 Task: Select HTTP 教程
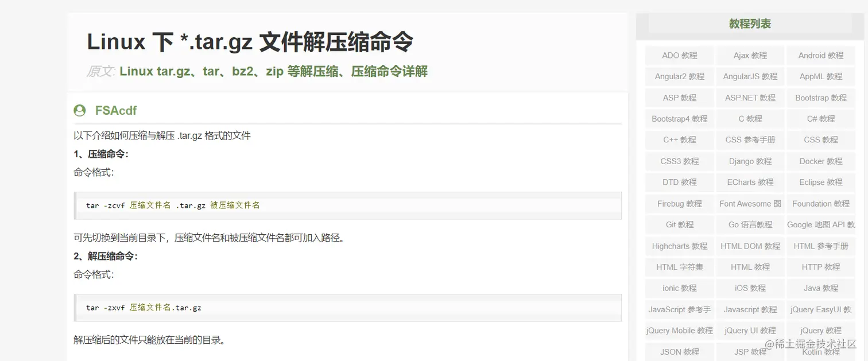821,267
